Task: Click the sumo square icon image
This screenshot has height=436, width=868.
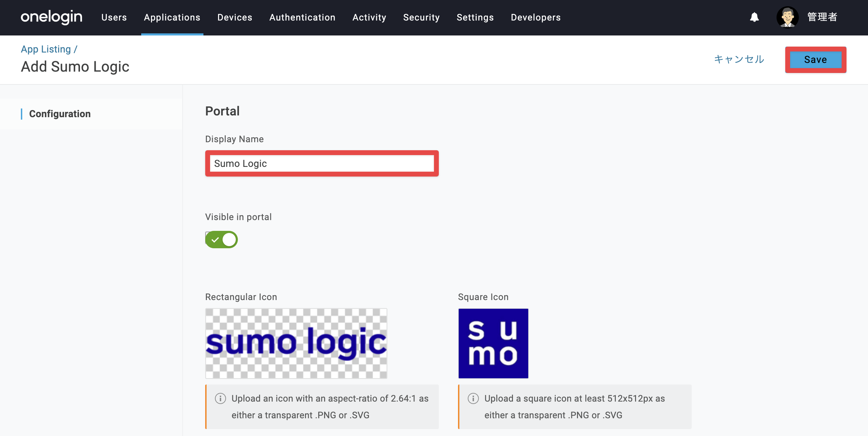Action: coord(493,344)
